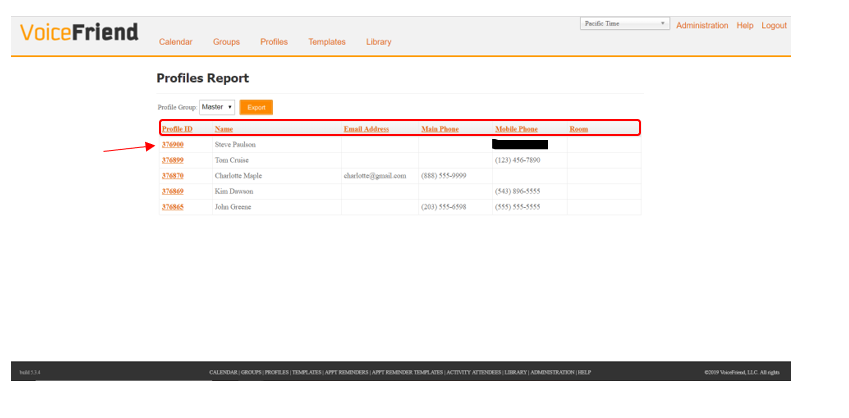The height and width of the screenshot is (418, 849).
Task: Open profile ID 376899
Action: (173, 160)
